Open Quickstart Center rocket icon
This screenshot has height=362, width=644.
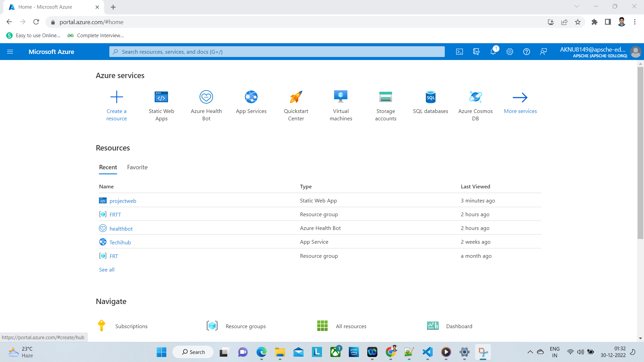click(x=296, y=97)
